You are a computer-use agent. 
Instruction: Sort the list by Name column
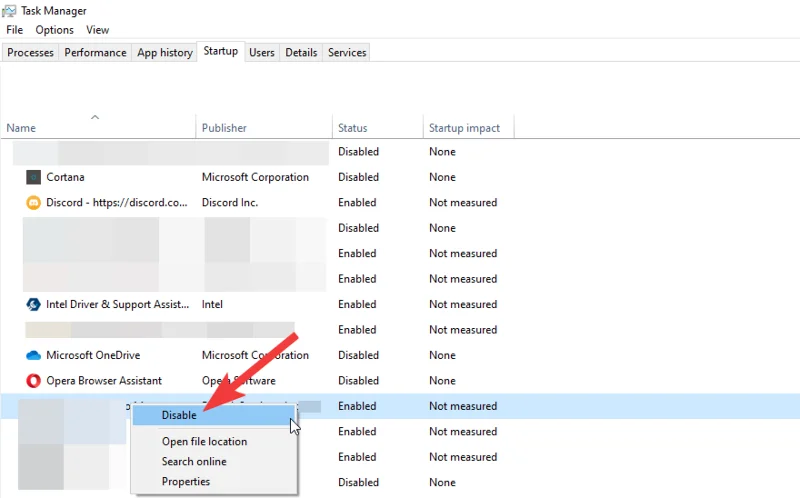pyautogui.click(x=21, y=128)
